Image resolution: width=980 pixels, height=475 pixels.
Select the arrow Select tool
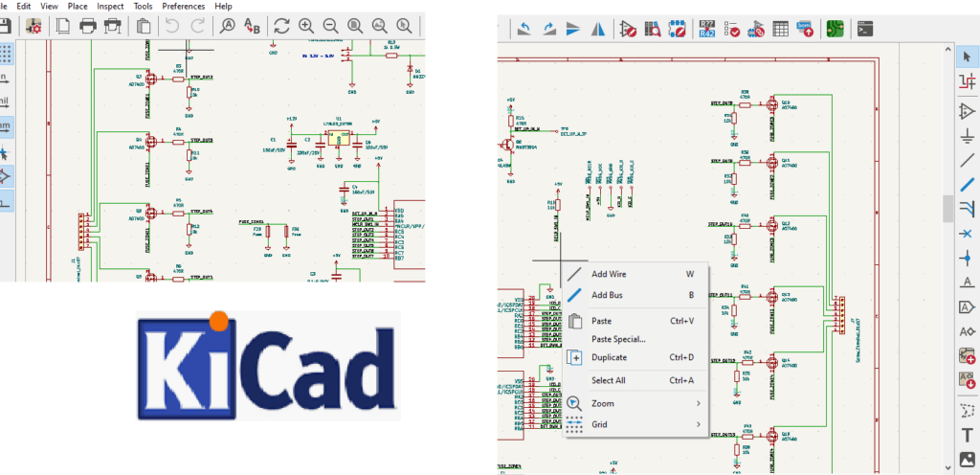[968, 57]
